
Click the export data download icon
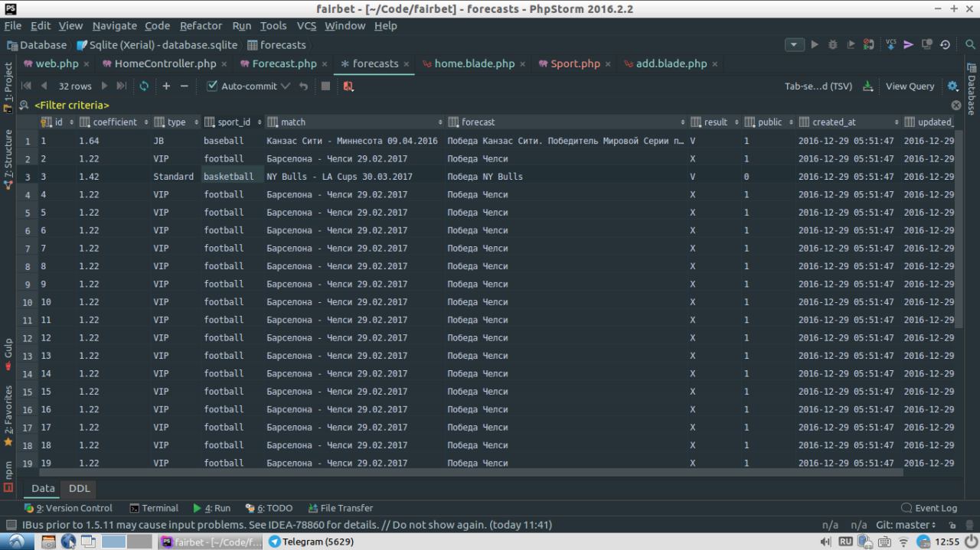(x=867, y=86)
